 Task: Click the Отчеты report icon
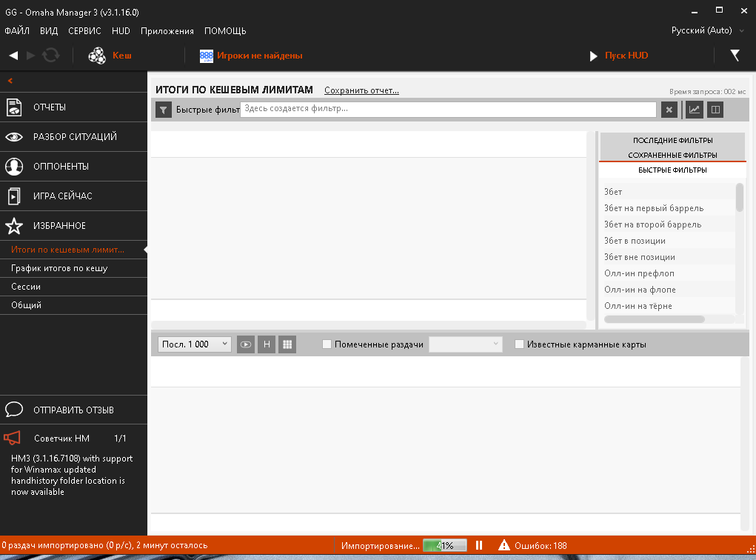(14, 107)
